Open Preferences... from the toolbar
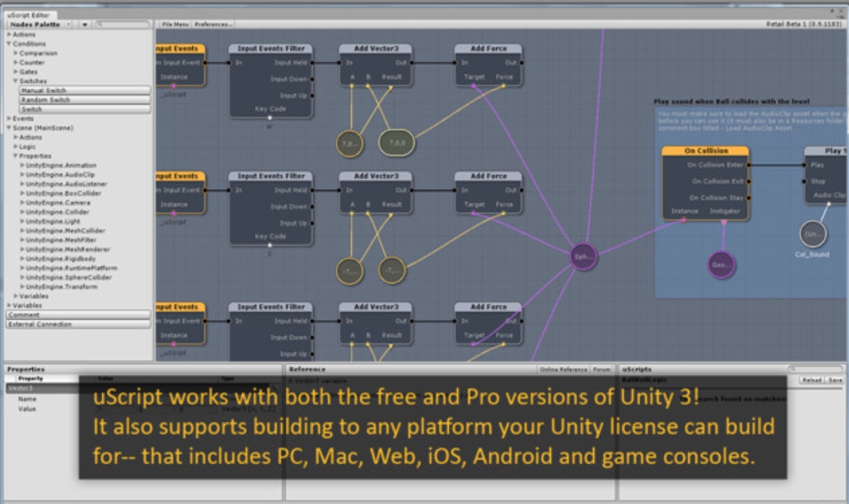Viewport: 849px width, 504px height. [x=214, y=25]
